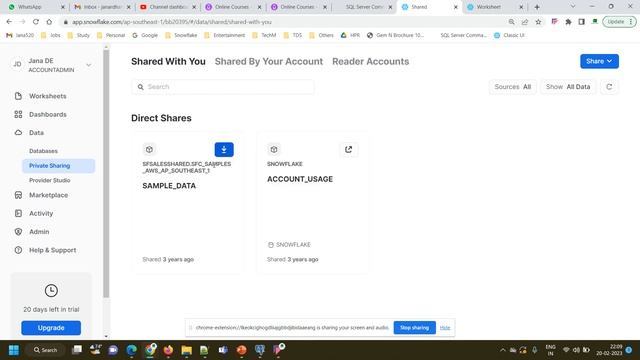This screenshot has width=640, height=360.
Task: Click the browser zoom magnifier icon
Action: coord(511,22)
